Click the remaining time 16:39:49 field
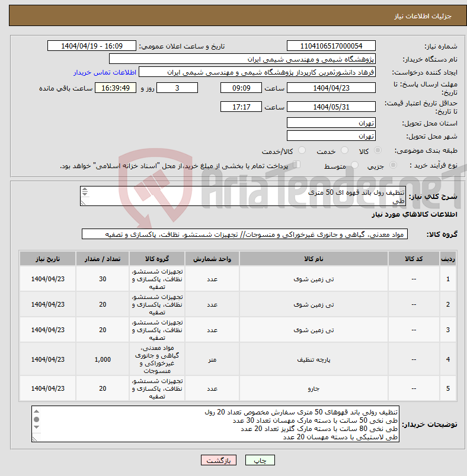The height and width of the screenshot is (476, 467). click(x=116, y=88)
